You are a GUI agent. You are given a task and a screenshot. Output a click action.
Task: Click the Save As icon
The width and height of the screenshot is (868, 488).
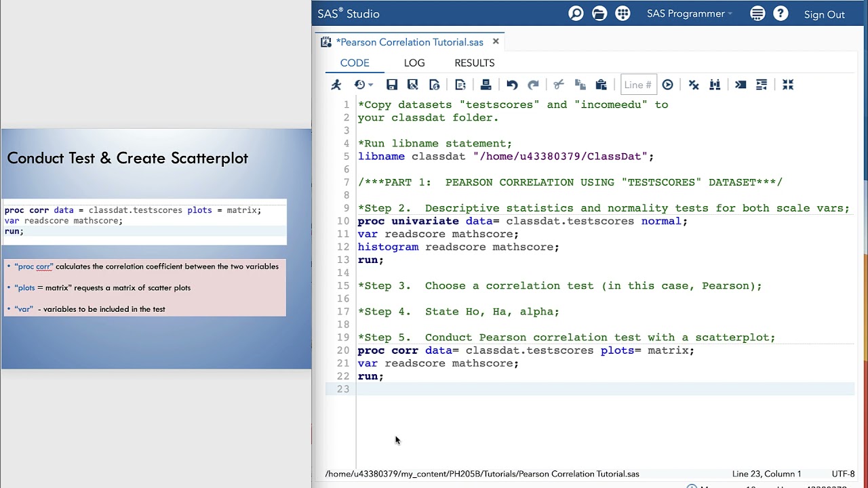click(x=412, y=85)
